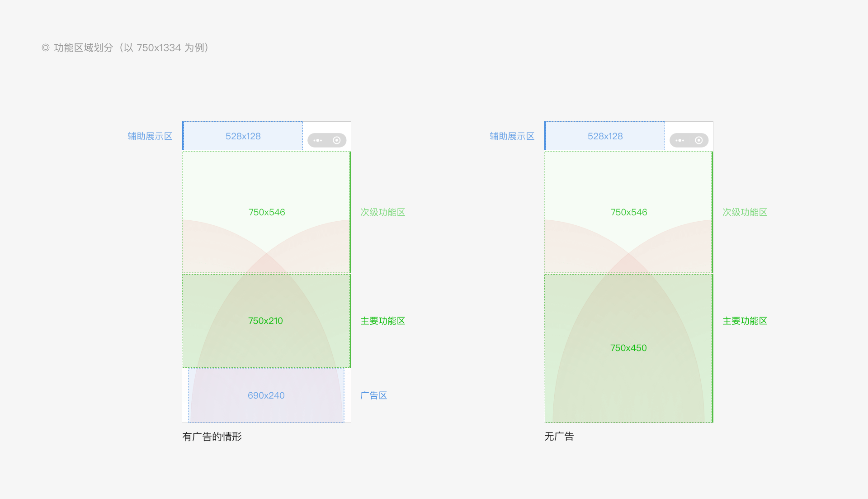Click the 无广告 caption
Viewport: 868px width, 499px height.
coord(559,437)
